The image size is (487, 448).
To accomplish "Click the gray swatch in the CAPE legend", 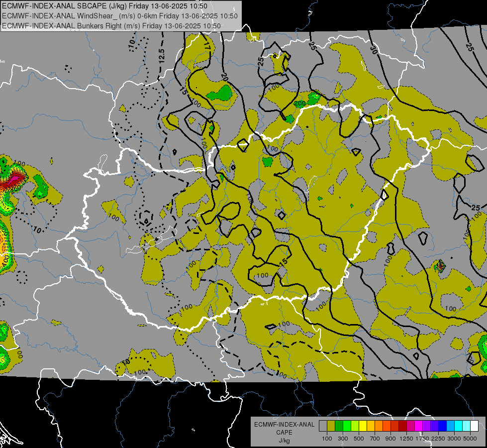I will point(323,426).
